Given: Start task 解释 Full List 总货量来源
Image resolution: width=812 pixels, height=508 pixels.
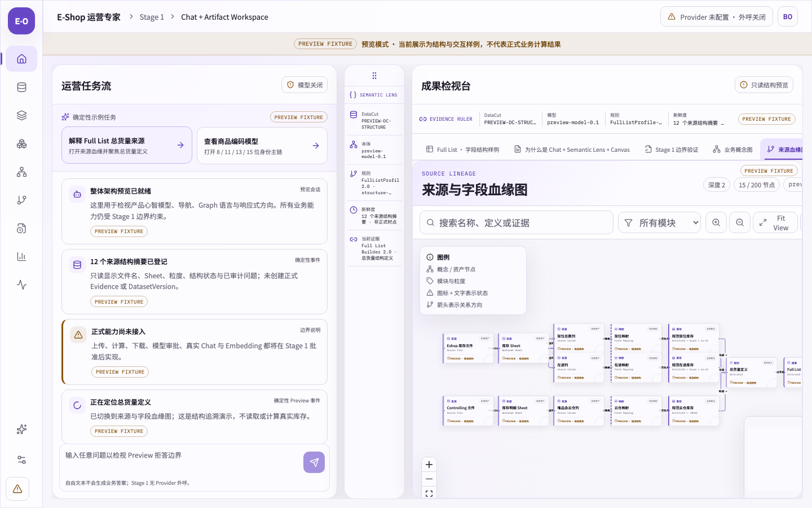Looking at the screenshot, I should tap(127, 145).
